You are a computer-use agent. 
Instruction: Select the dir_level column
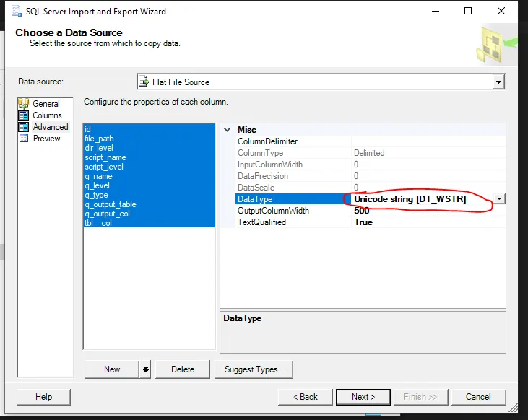pos(150,148)
